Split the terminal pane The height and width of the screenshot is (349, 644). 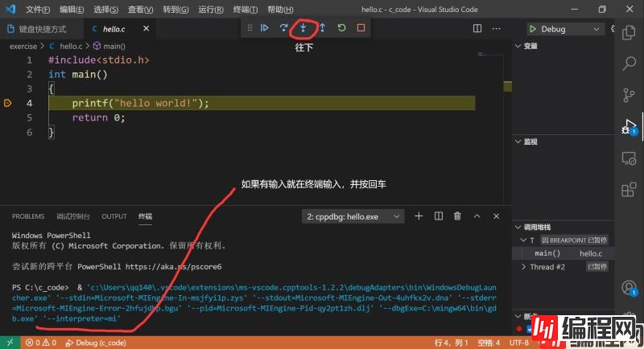click(438, 216)
